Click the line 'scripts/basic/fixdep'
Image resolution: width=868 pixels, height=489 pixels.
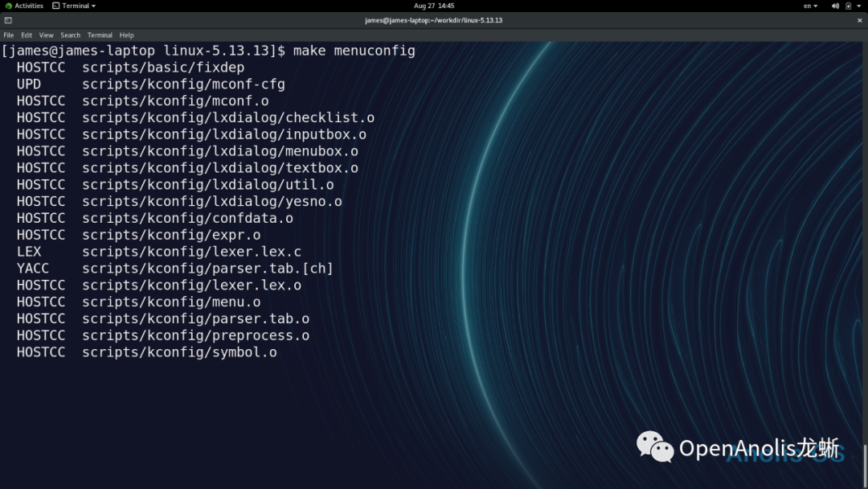pos(163,68)
